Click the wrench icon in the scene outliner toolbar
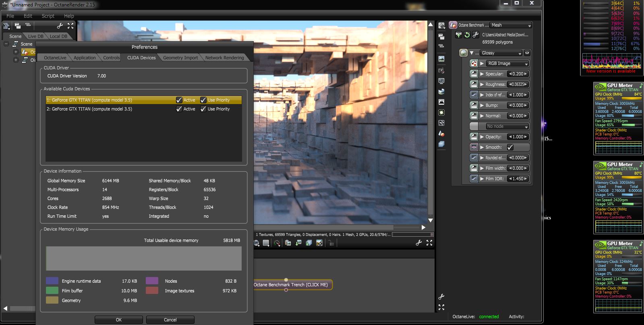Screen dimensions: 644x325 coord(60,26)
